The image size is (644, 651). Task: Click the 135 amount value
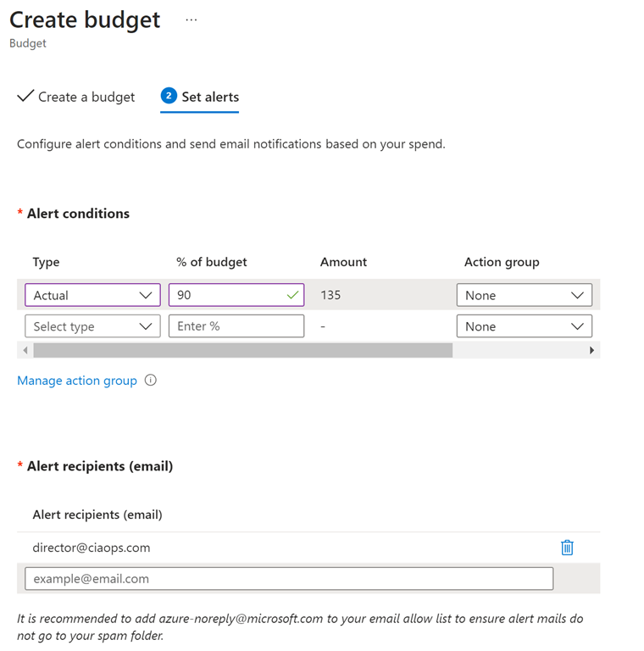[x=330, y=295]
